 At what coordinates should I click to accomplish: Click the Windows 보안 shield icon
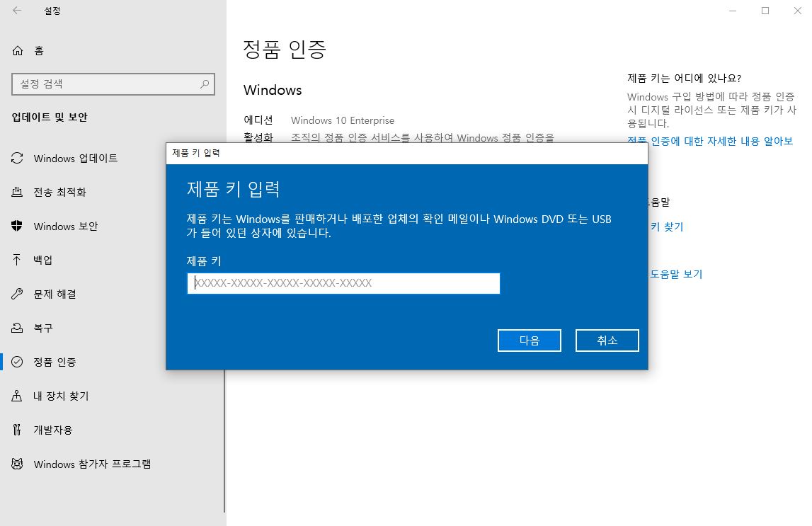[x=17, y=227]
